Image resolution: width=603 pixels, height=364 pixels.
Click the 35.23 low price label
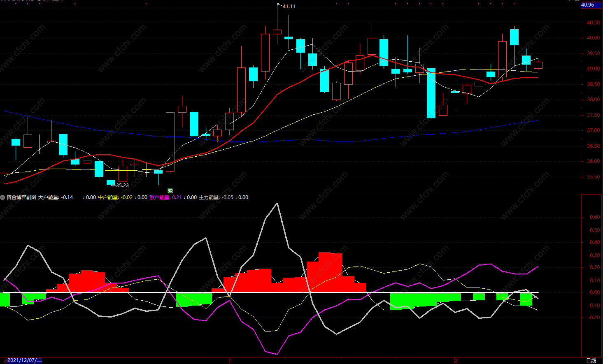(x=122, y=185)
